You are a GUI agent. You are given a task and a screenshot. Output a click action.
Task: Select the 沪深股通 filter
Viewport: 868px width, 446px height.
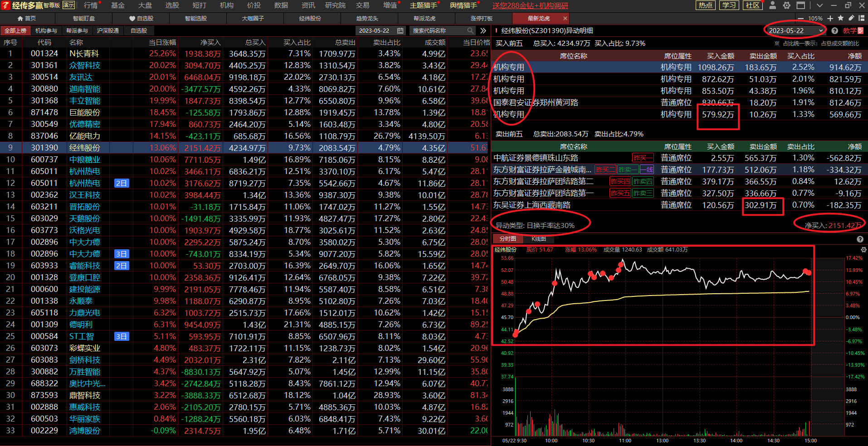click(x=108, y=31)
